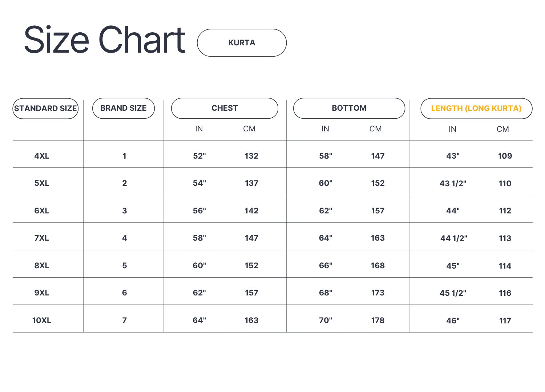Click the 5XL standard size cell
This screenshot has width=545, height=392.
coord(42,183)
